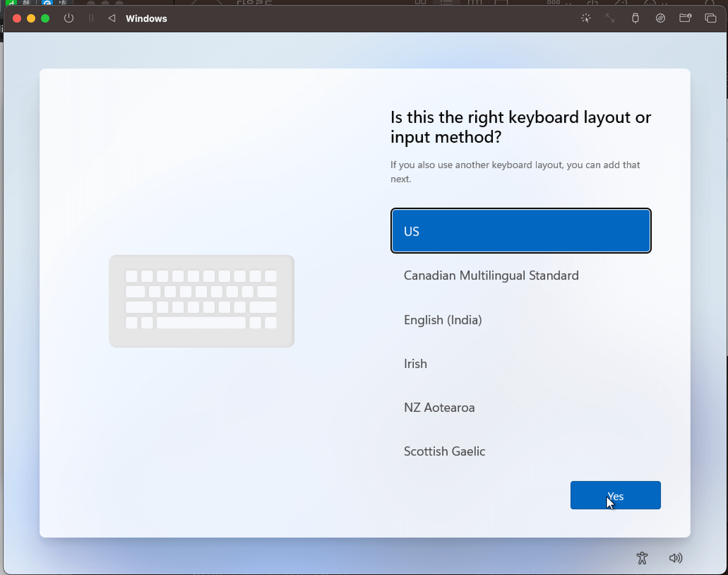Confirm layout with Yes button
The image size is (728, 575).
point(615,495)
